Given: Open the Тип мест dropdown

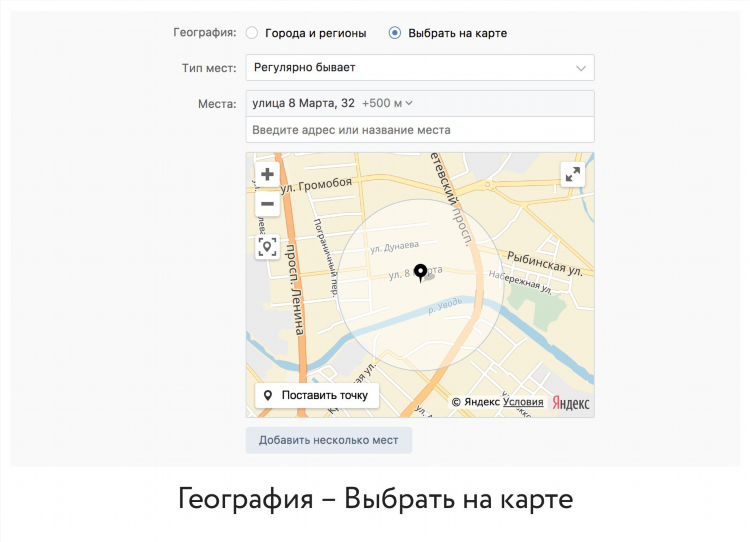Looking at the screenshot, I should [420, 67].
